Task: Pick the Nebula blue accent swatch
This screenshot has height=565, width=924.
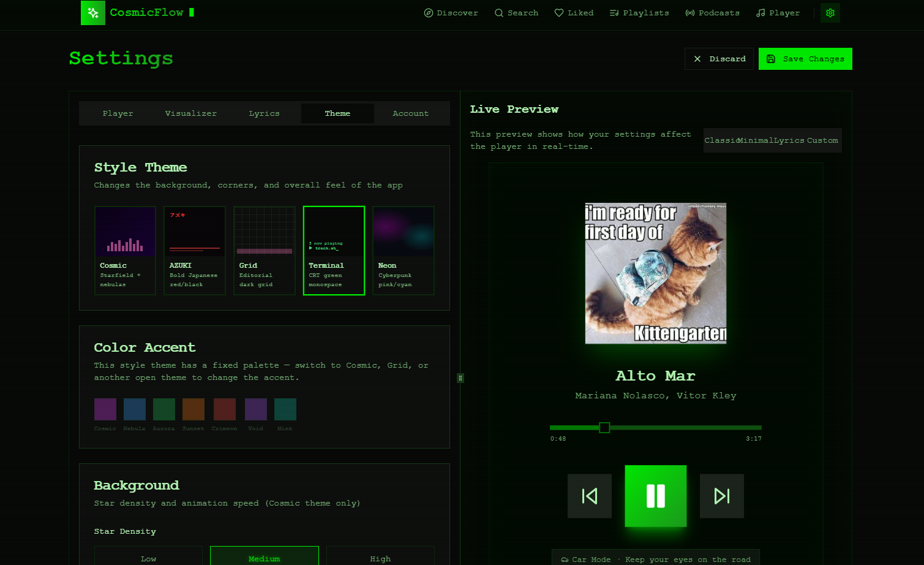Action: (135, 409)
